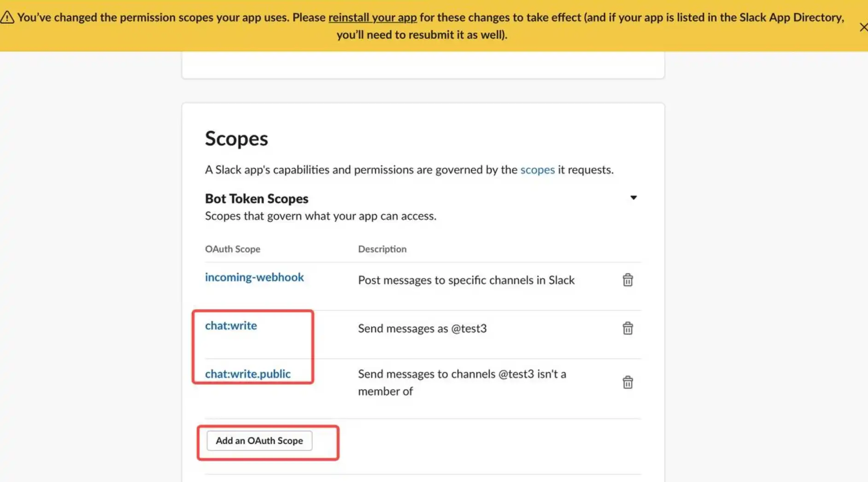
Task: Click trash icon for chat:write.public
Action: coord(628,382)
